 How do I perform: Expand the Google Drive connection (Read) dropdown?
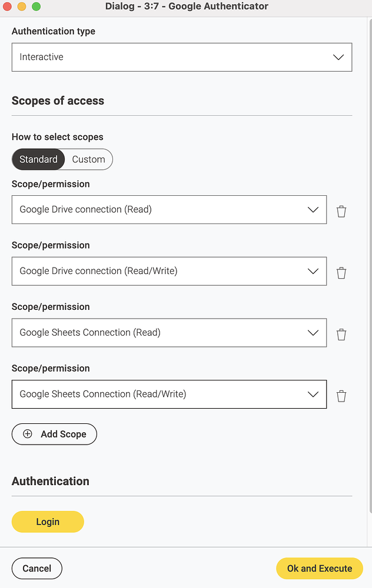tap(169, 209)
